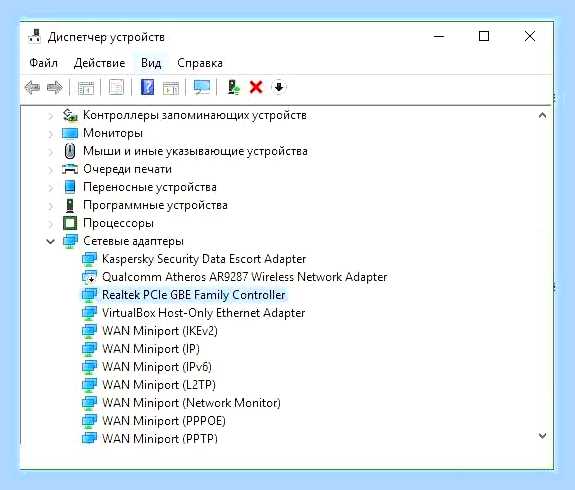Click Device Manager title bar icon
Image resolution: width=575 pixels, height=490 pixels.
point(35,37)
